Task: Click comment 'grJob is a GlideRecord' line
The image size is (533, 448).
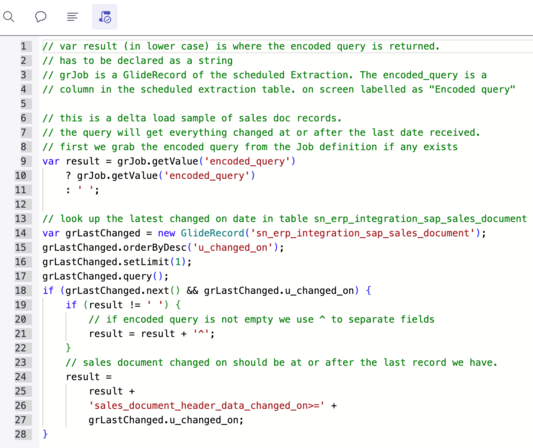Action: pos(264,75)
